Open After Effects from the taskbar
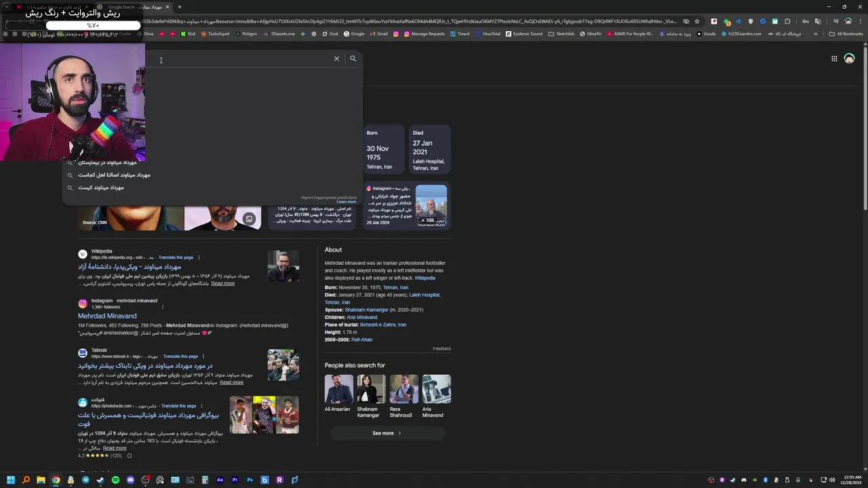The width and height of the screenshot is (868, 488). (x=220, y=480)
